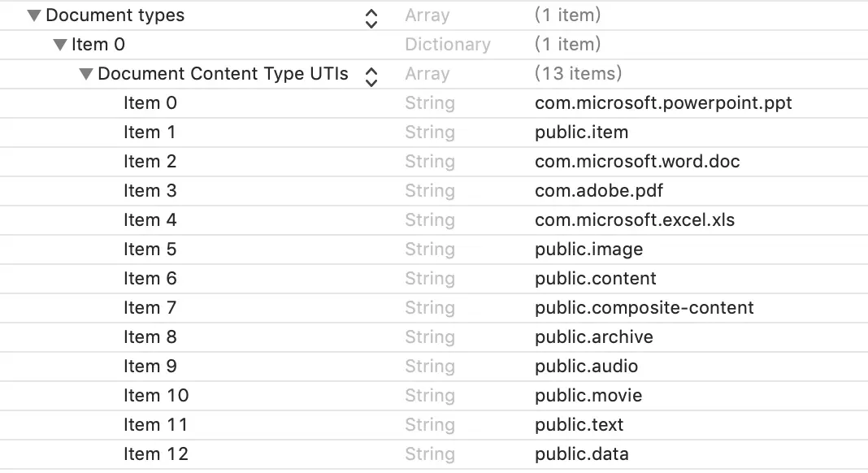Click the Document Content Type UTIs stepper

tap(371, 76)
